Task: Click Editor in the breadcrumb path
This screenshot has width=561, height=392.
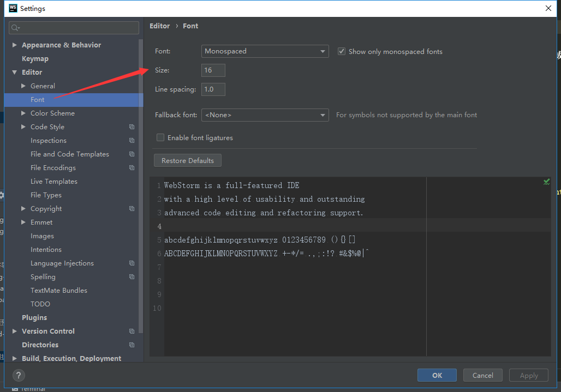Action: pyautogui.click(x=159, y=26)
